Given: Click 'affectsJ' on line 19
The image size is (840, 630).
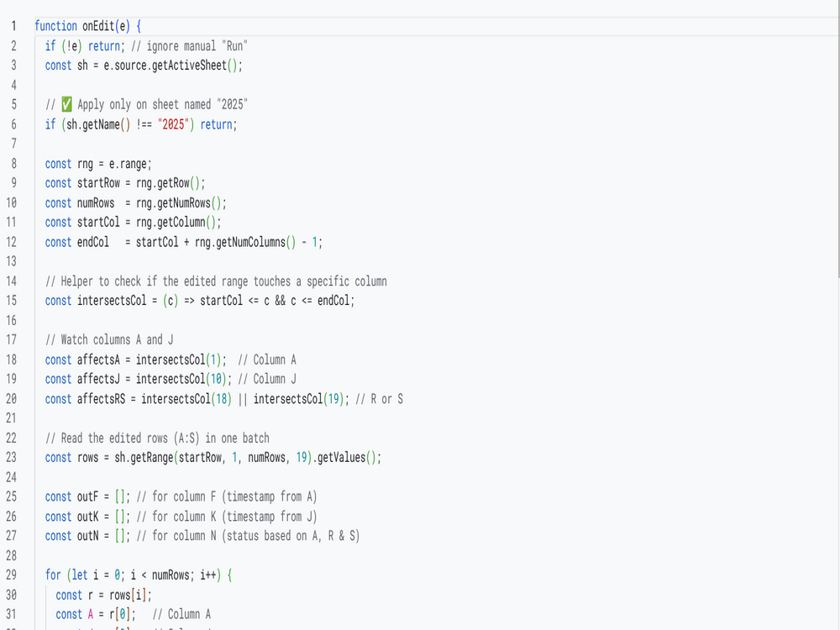Looking at the screenshot, I should point(98,380).
